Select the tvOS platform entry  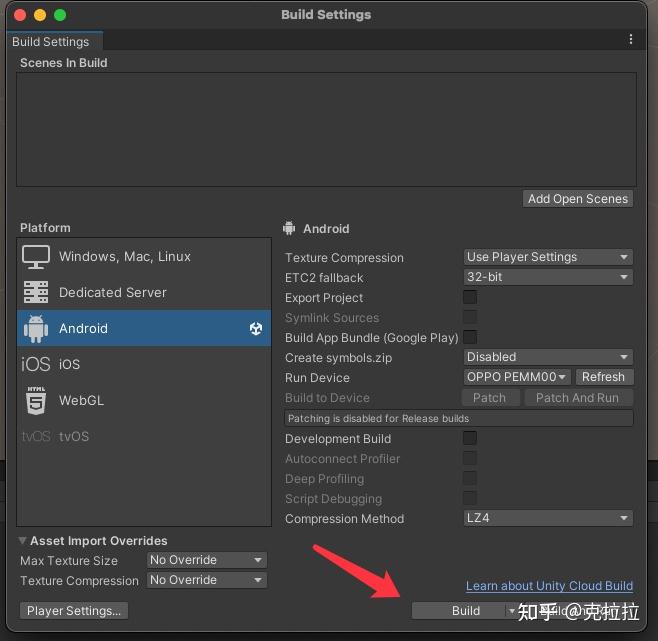pyautogui.click(x=144, y=437)
